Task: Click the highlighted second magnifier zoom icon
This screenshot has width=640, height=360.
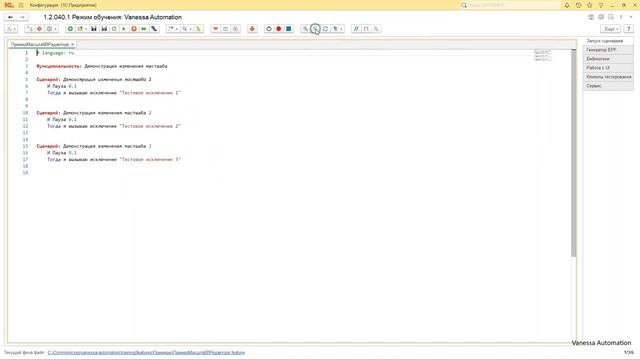Action: coord(315,29)
